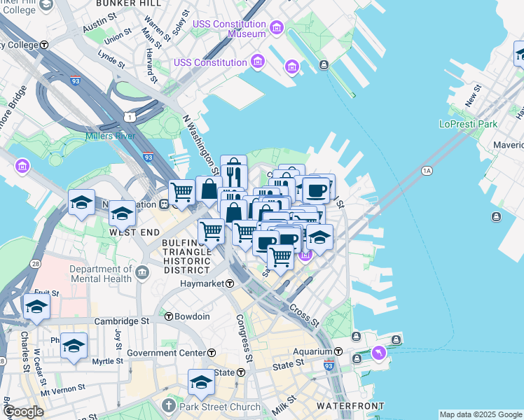Screen dimensions: 524x420
Task: Click the LoPresti Park label
Action: pos(468,124)
